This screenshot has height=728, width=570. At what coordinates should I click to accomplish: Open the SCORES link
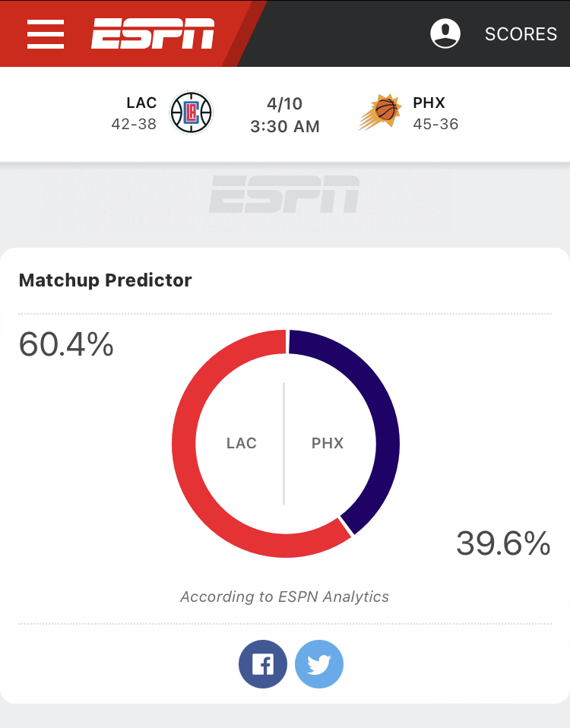coord(521,34)
